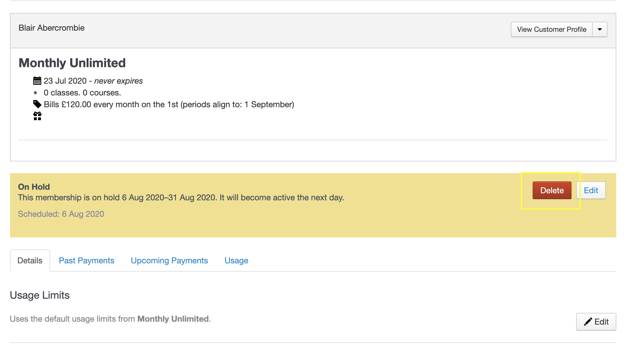Screen dimensions: 644x347
Task: Click the price tag icon next to Bills
Action: pos(37,104)
